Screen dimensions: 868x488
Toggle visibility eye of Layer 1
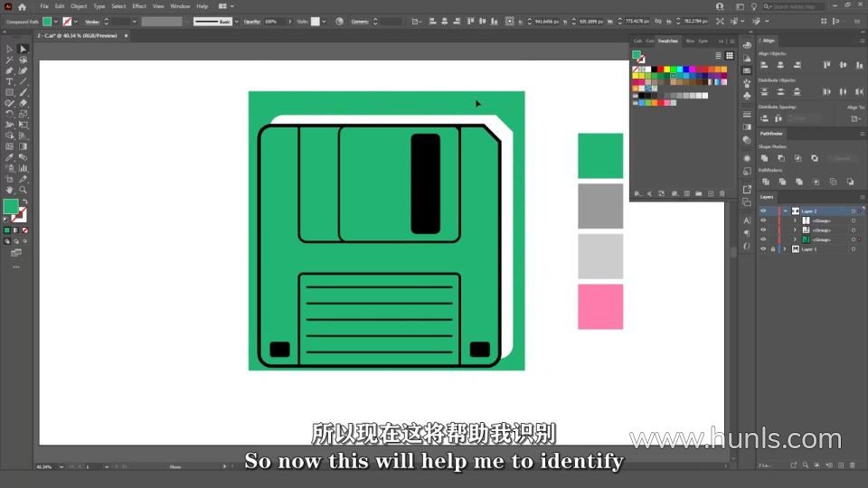point(763,249)
